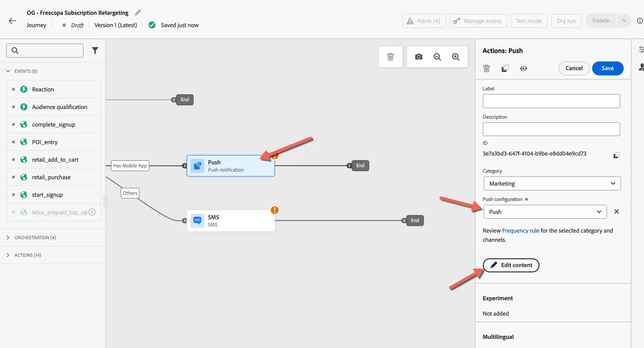Open the Frequency rule link

point(521,231)
